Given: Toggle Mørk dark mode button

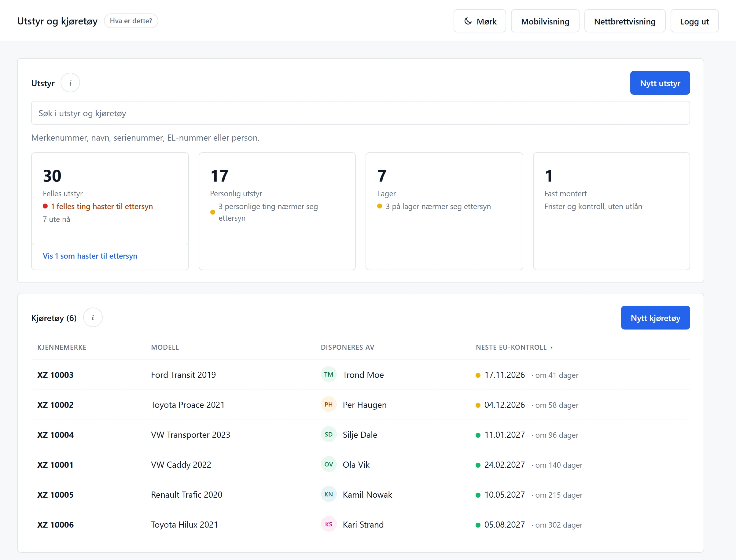Looking at the screenshot, I should pos(480,21).
